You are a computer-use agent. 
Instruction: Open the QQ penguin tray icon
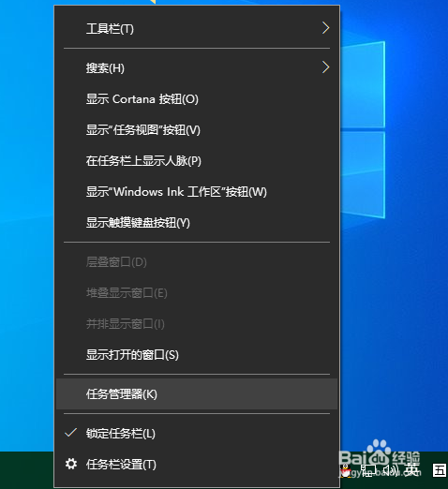click(x=346, y=470)
